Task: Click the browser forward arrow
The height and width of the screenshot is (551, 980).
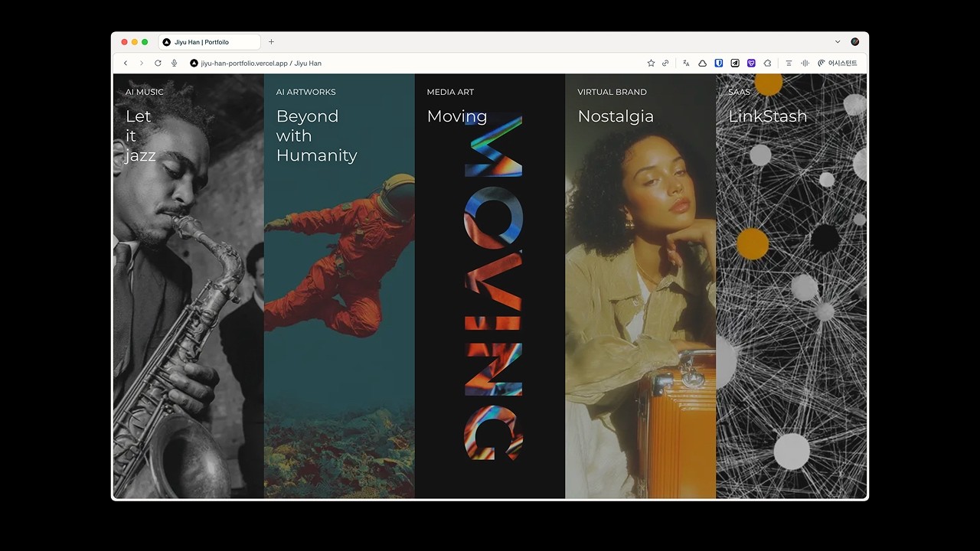Action: tap(142, 64)
